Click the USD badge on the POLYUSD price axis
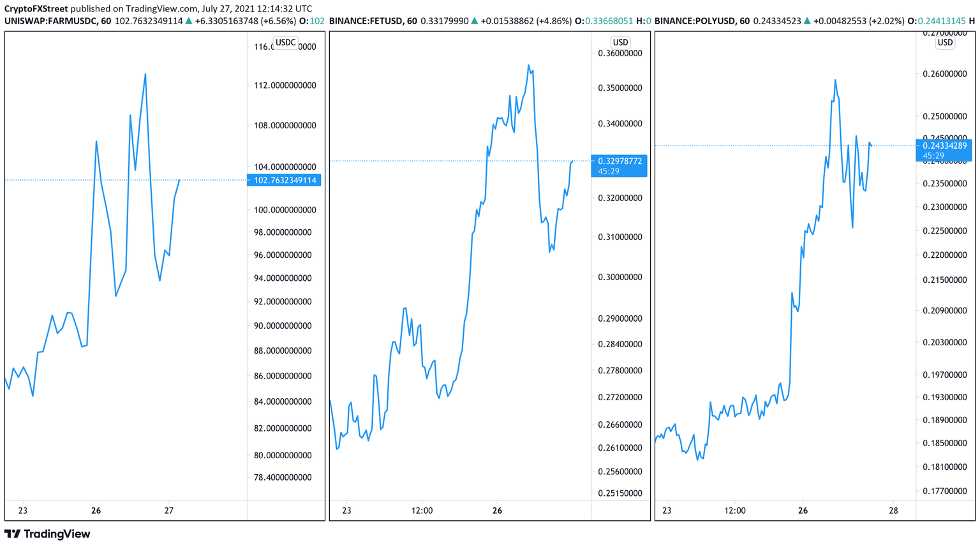980x547 pixels. coord(944,43)
